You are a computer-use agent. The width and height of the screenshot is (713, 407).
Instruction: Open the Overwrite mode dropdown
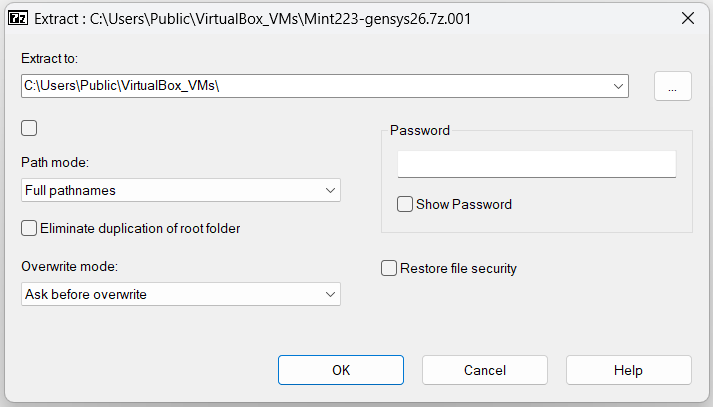(181, 294)
